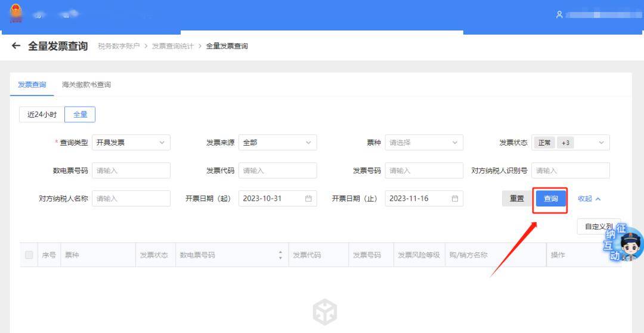The height and width of the screenshot is (333, 644).
Task: Open calendar icon in 开票日期（起） field
Action: [x=308, y=199]
